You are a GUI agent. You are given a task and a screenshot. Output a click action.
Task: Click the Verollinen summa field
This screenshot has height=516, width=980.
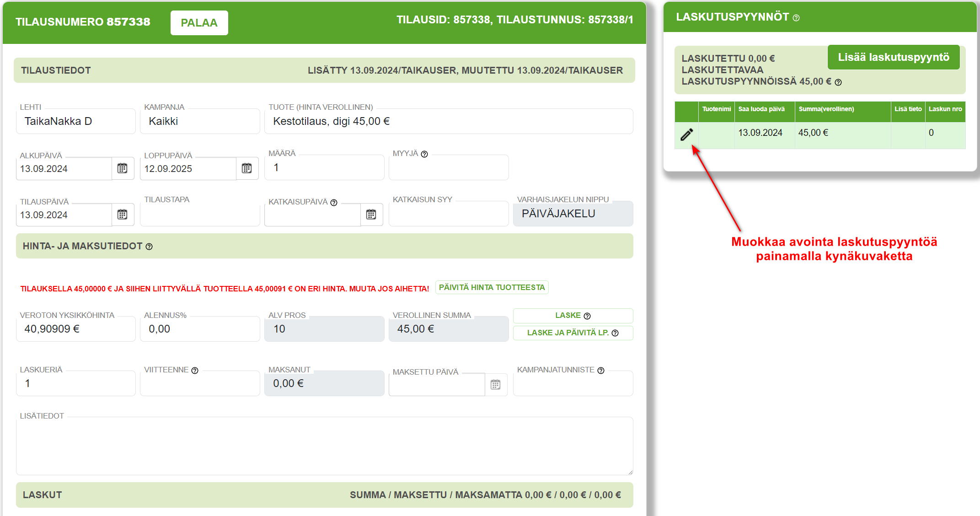pos(449,329)
